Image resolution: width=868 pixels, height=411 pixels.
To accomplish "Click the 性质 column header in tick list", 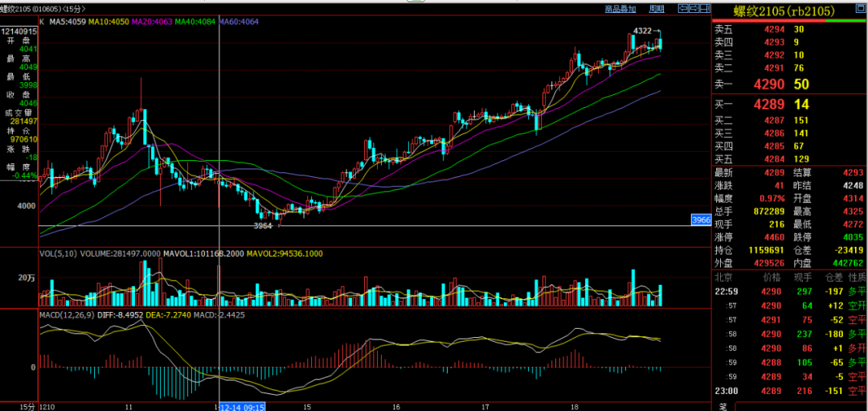I will pos(857,277).
